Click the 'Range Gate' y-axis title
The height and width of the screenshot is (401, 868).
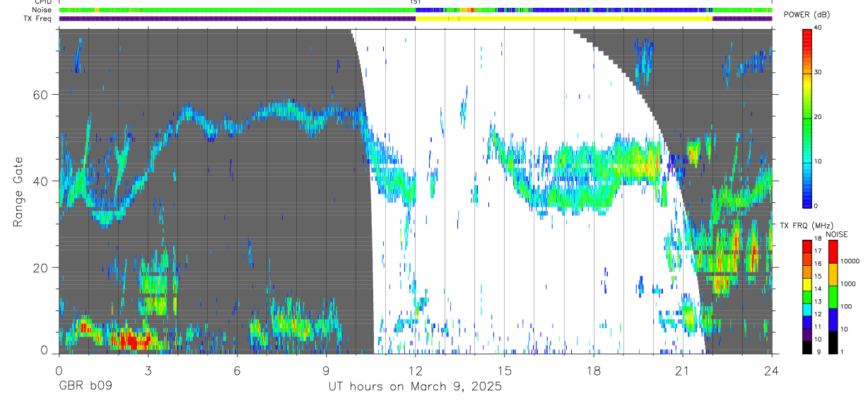[18, 192]
